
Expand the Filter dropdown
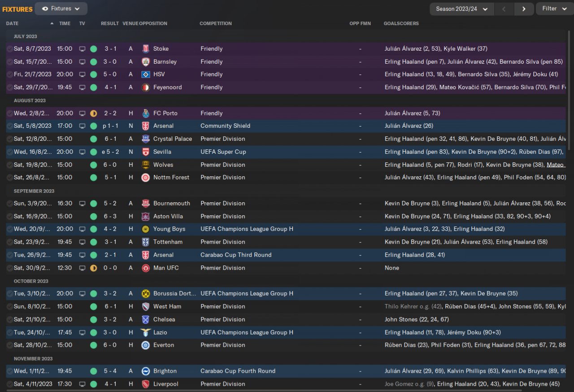(554, 9)
